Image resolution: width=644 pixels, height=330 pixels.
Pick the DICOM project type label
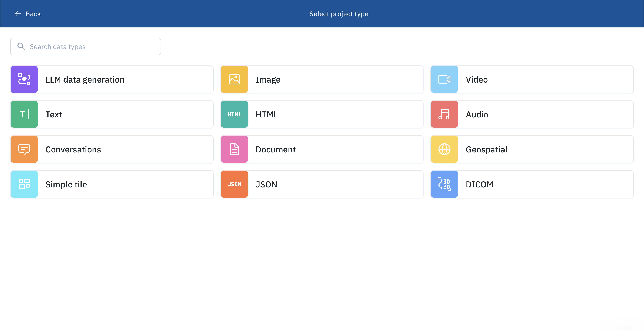(x=479, y=184)
